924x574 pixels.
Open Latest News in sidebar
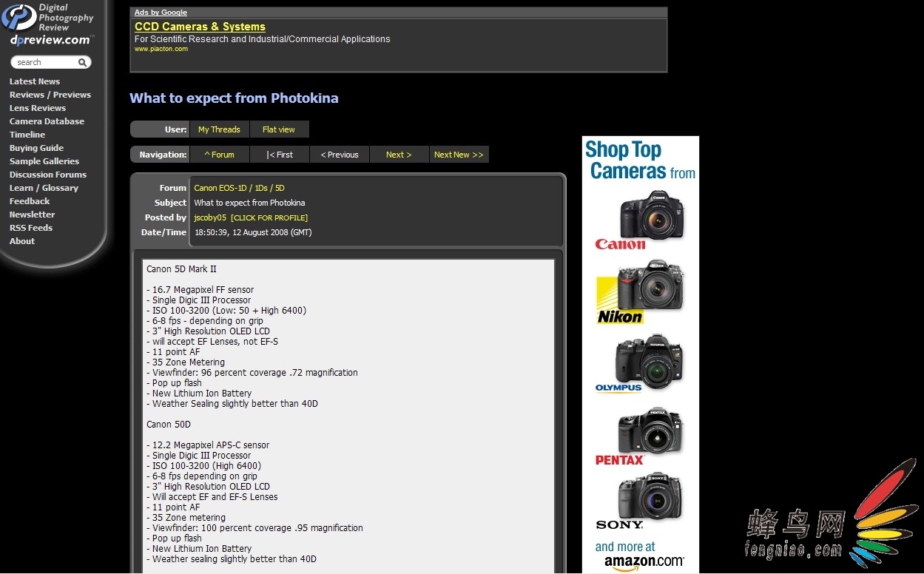point(35,81)
